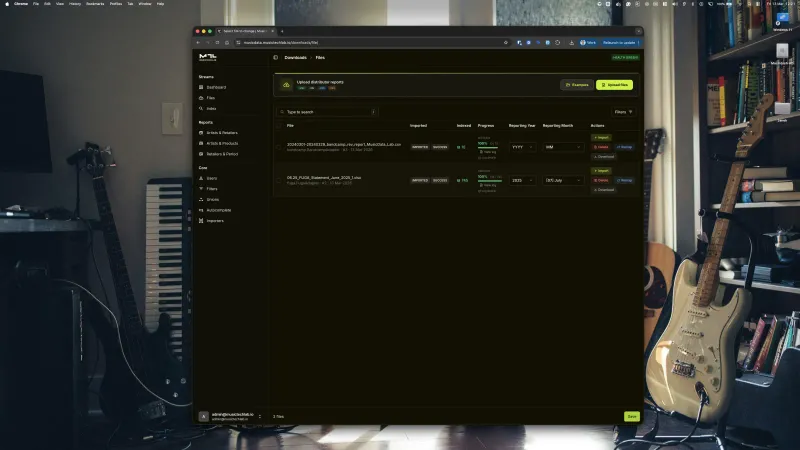
Task: Click the Chrome address bar URL
Action: pos(281,42)
